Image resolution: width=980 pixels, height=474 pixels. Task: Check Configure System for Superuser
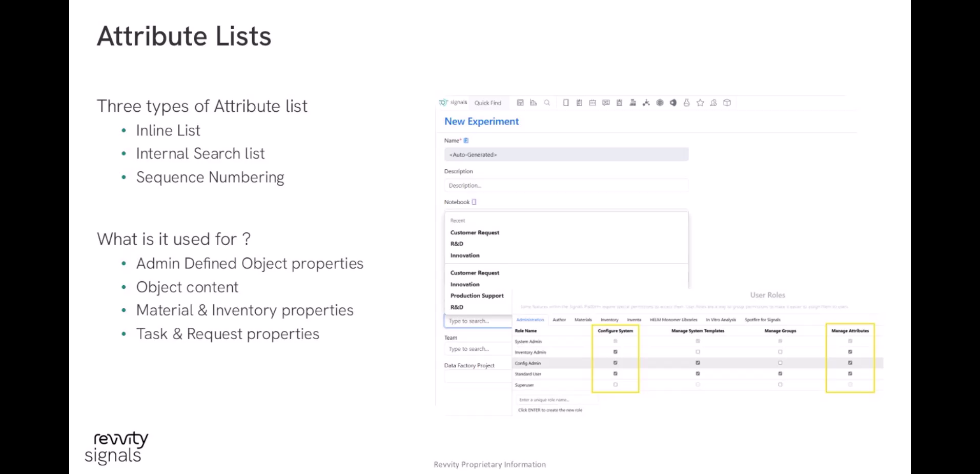tap(615, 385)
